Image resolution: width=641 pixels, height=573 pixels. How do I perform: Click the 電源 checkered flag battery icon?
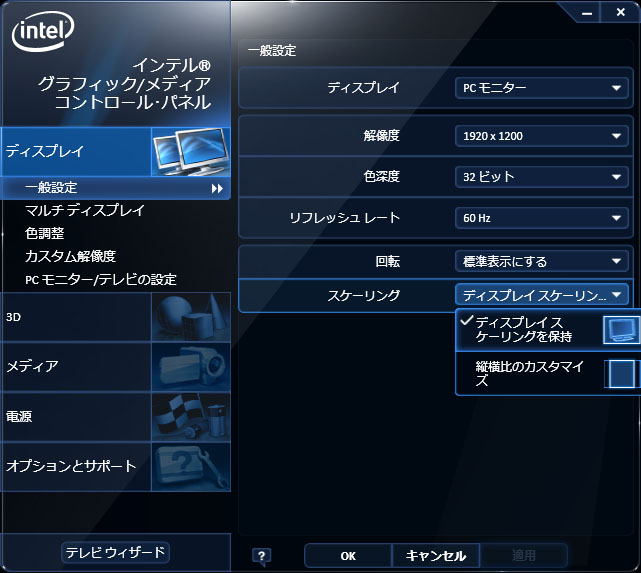pyautogui.click(x=191, y=417)
